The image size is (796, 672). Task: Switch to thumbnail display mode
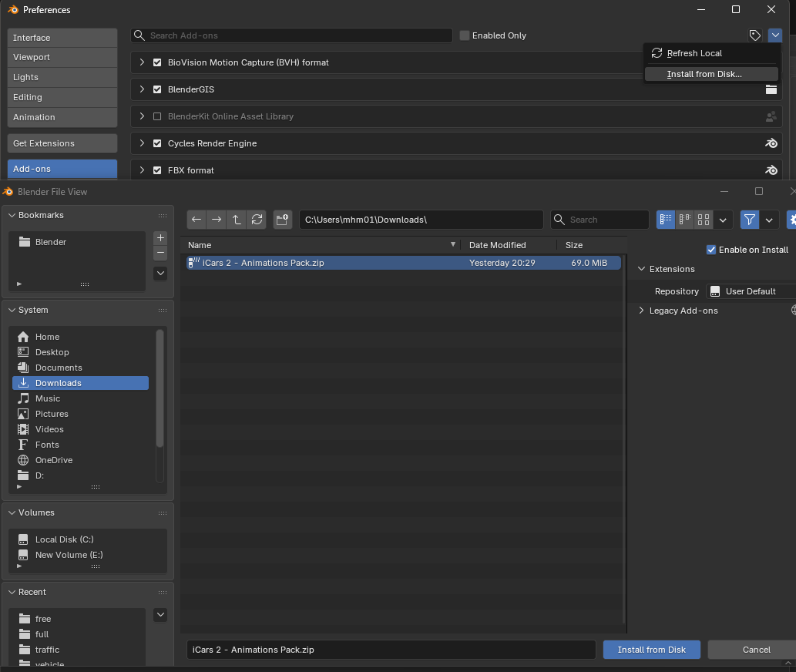pyautogui.click(x=703, y=220)
